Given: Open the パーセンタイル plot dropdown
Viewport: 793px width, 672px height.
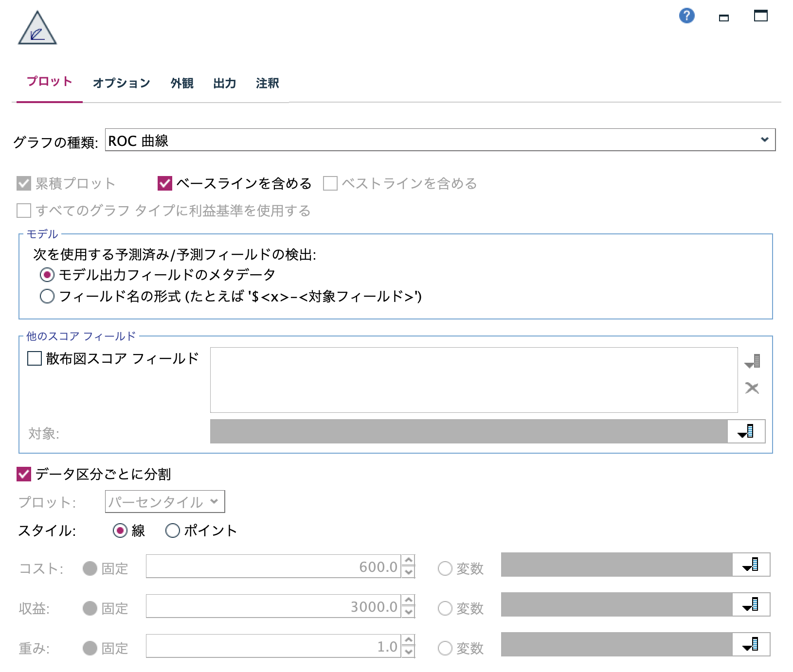Looking at the screenshot, I should click(x=214, y=502).
